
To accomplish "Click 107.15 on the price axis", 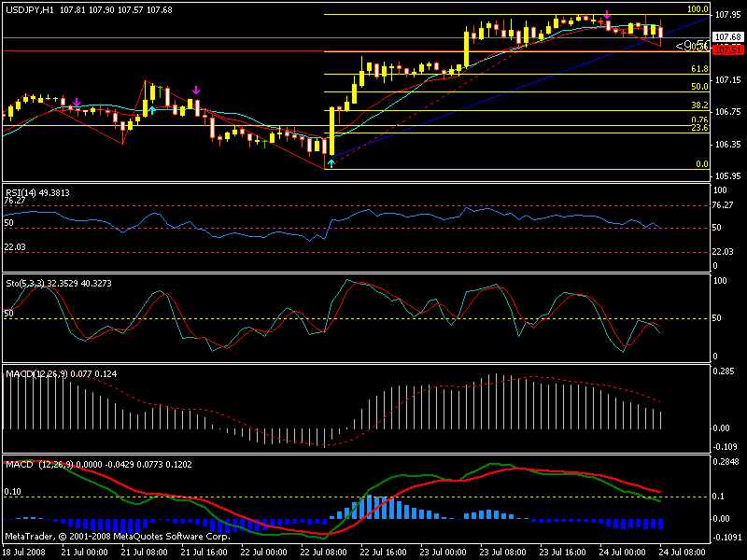I will click(728, 80).
